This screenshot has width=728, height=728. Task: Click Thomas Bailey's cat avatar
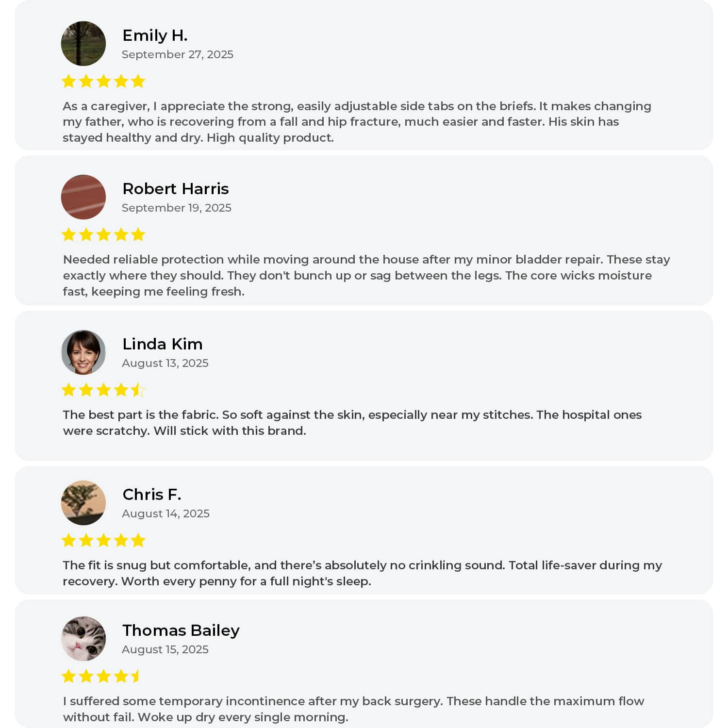tap(83, 639)
